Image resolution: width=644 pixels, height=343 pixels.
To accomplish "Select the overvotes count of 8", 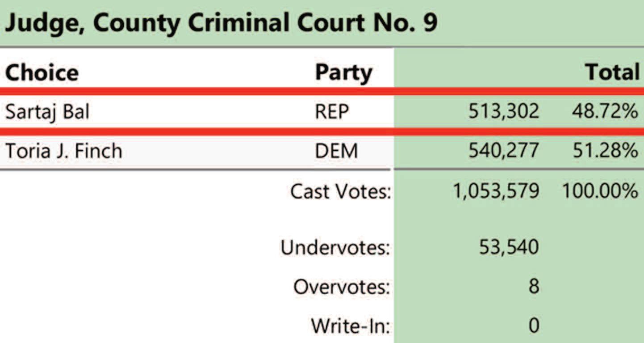I will 534,286.
